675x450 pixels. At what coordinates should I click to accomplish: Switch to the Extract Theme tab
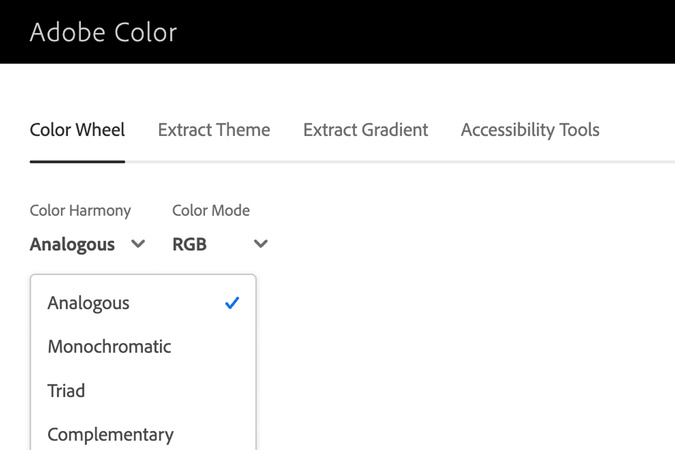click(214, 130)
